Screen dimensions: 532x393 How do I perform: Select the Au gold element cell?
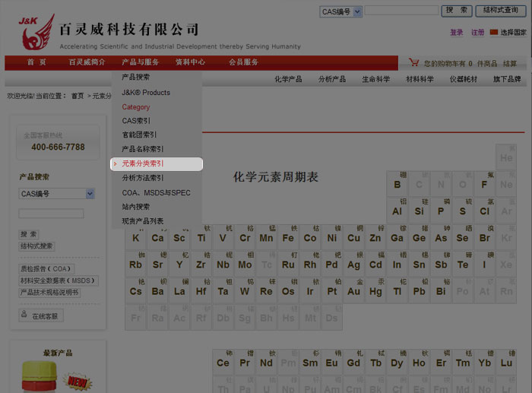point(353,291)
